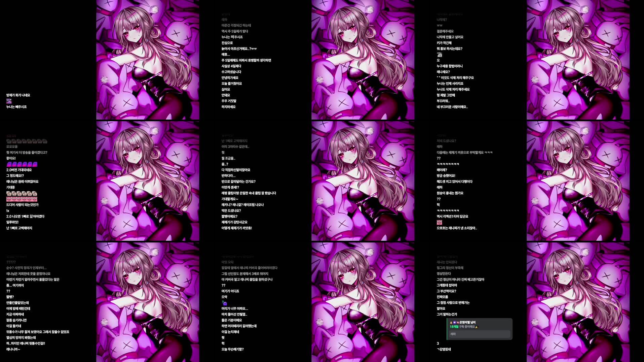Click the chat line '드디어 사람이 되는것인가'

tap(22, 205)
